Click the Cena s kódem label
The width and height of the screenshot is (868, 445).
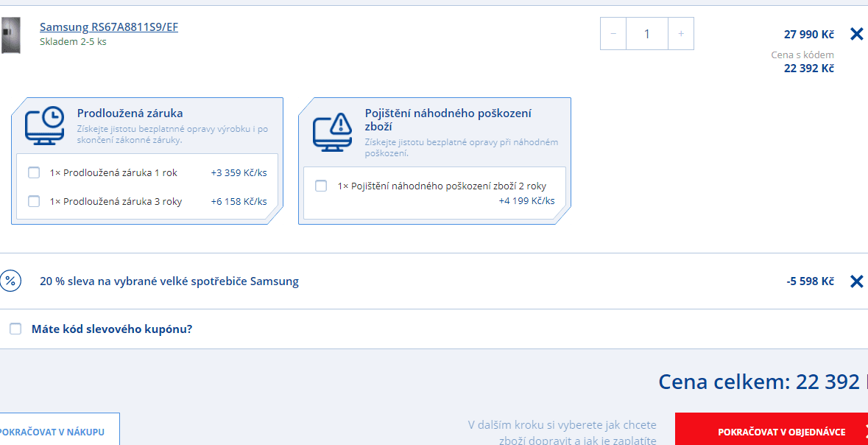pos(802,55)
